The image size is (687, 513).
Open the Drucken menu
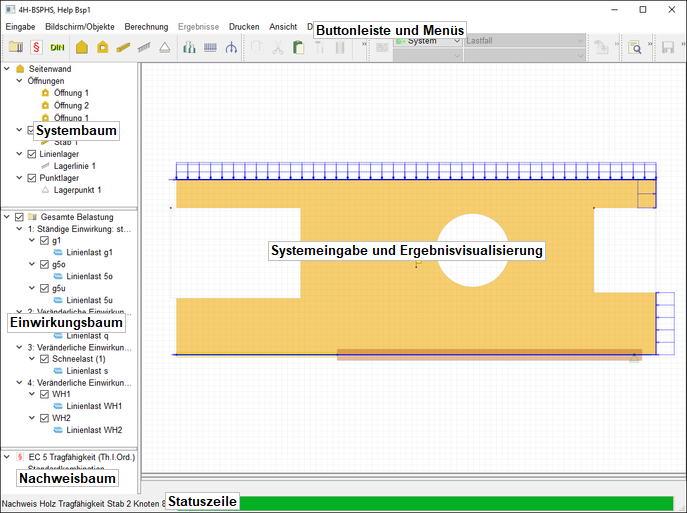(244, 27)
